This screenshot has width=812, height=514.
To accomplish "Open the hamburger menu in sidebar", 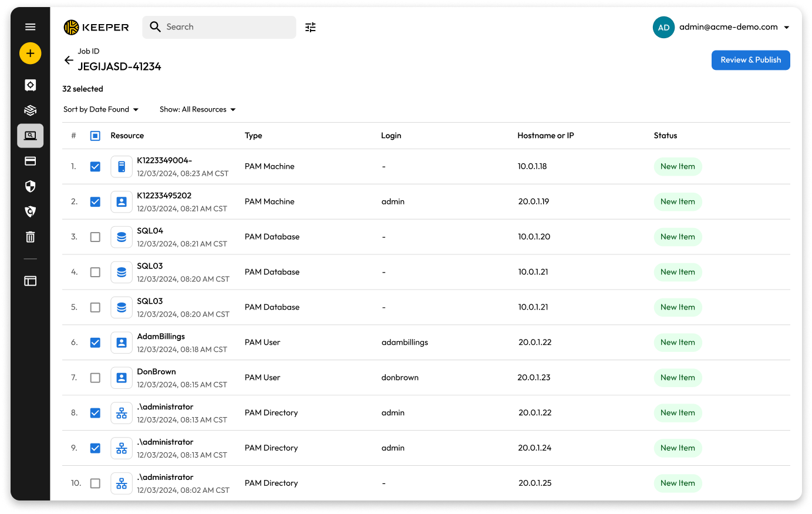I will [31, 27].
